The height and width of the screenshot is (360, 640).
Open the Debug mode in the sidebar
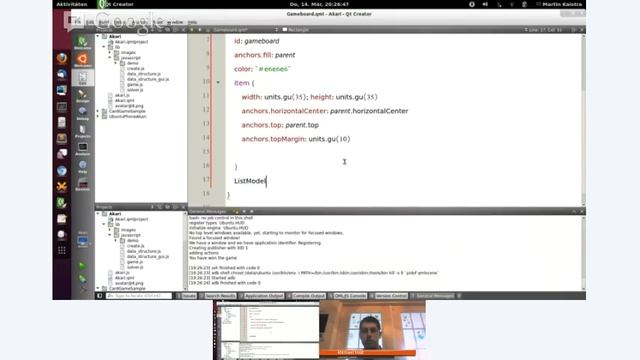coord(82,113)
